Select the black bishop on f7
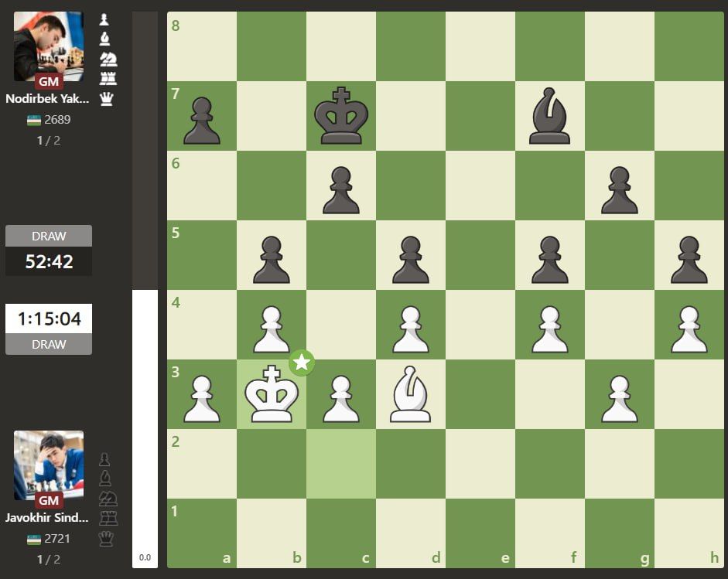Viewport: 728px width, 579px height. [550, 116]
